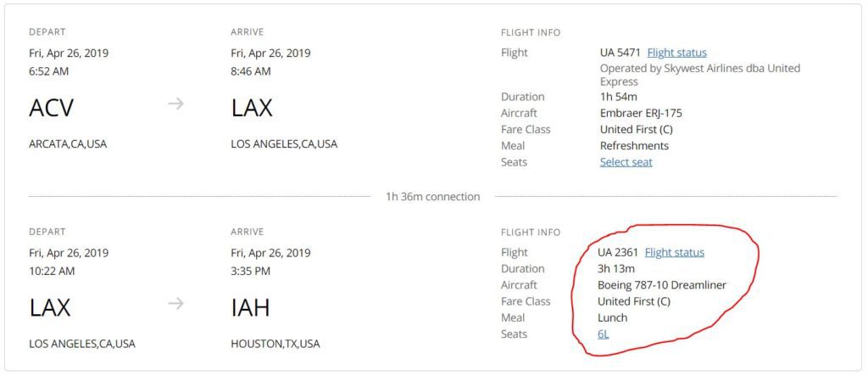Click the arrow between ACV and LAX
Screen dimensions: 868x376
click(175, 104)
